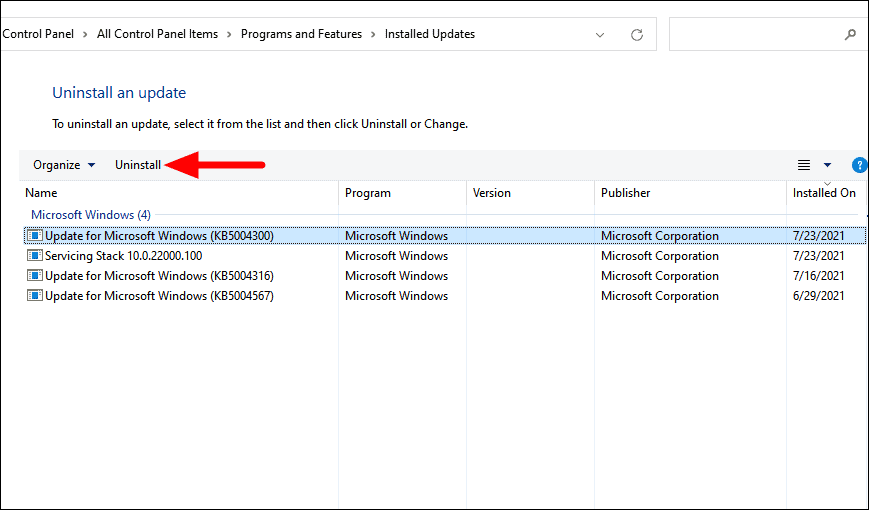Click the refresh icon in address bar
This screenshot has height=510, width=869.
[637, 34]
